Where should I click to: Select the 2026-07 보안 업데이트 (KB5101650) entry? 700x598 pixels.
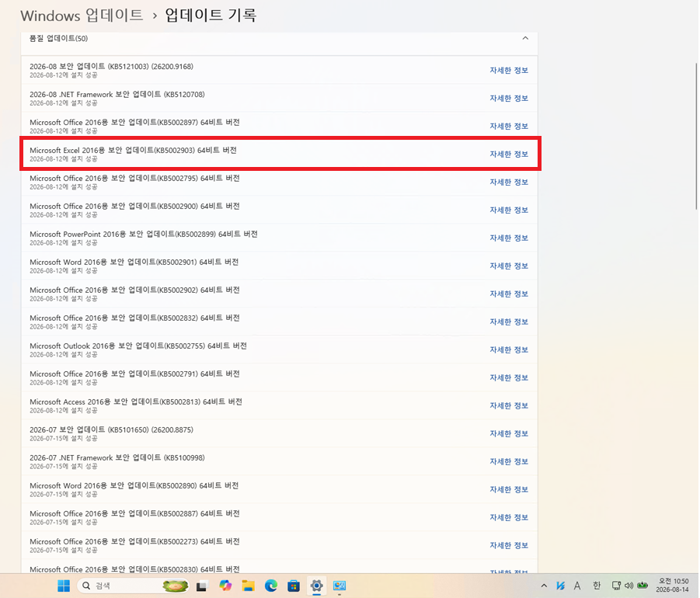pyautogui.click(x=280, y=434)
